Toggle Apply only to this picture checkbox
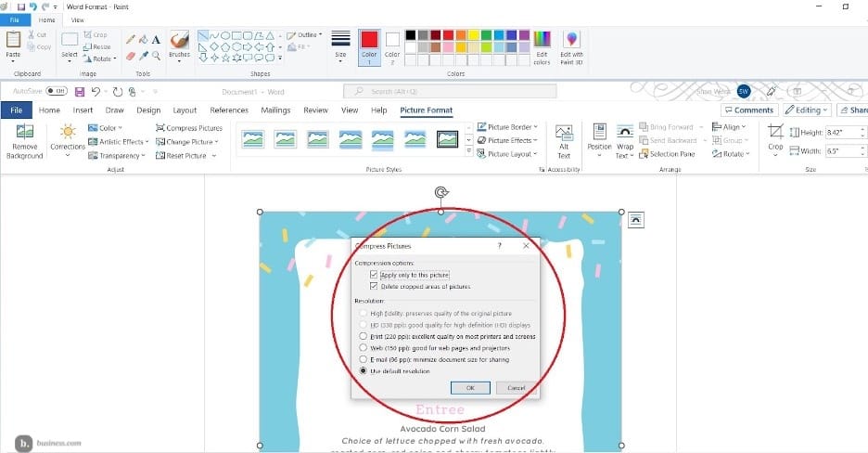 click(374, 276)
